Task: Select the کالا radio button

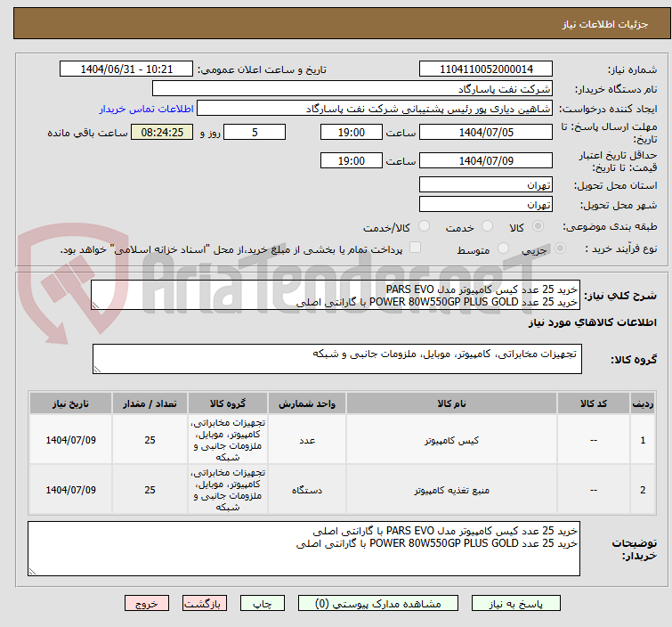Action: click(x=538, y=226)
